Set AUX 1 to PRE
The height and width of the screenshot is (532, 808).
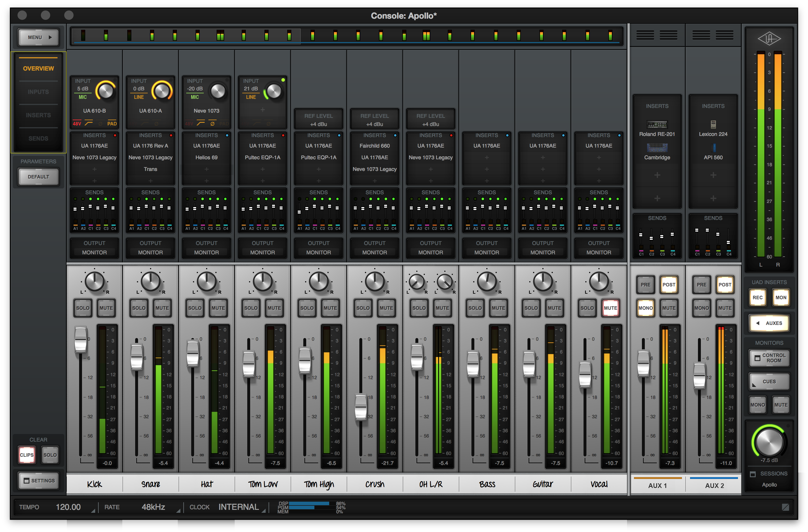pyautogui.click(x=645, y=285)
